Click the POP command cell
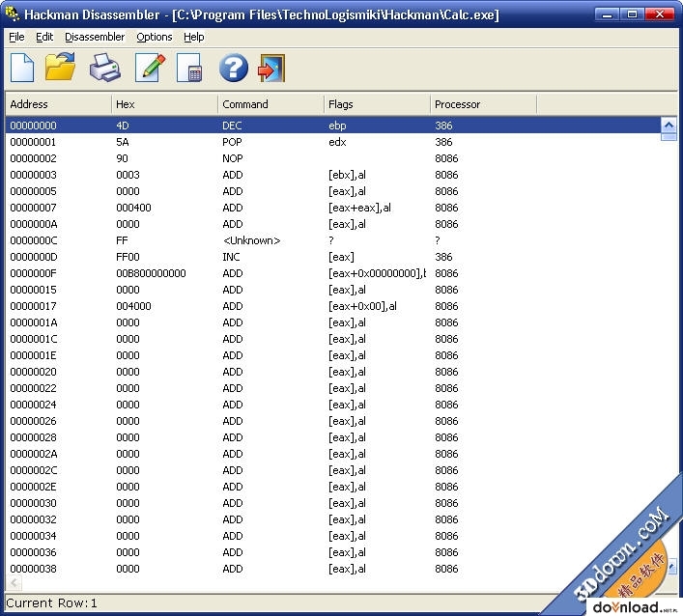The height and width of the screenshot is (616, 683). coord(232,142)
